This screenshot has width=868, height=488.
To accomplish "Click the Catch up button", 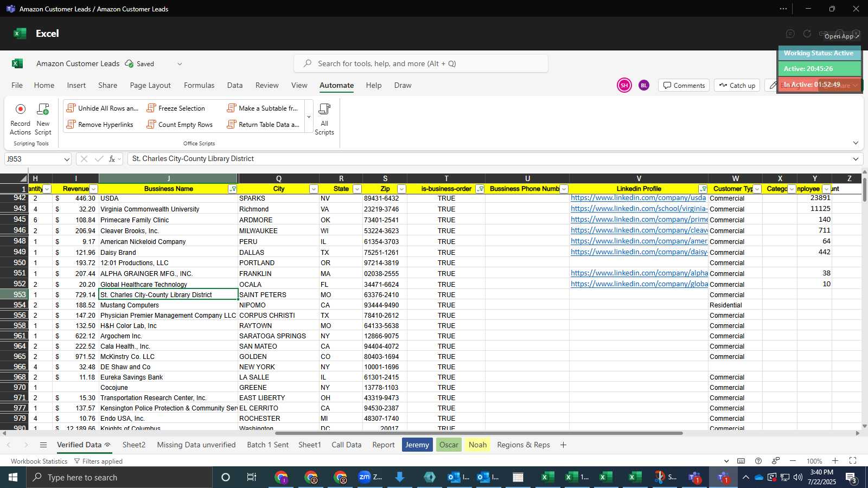I will (x=737, y=86).
